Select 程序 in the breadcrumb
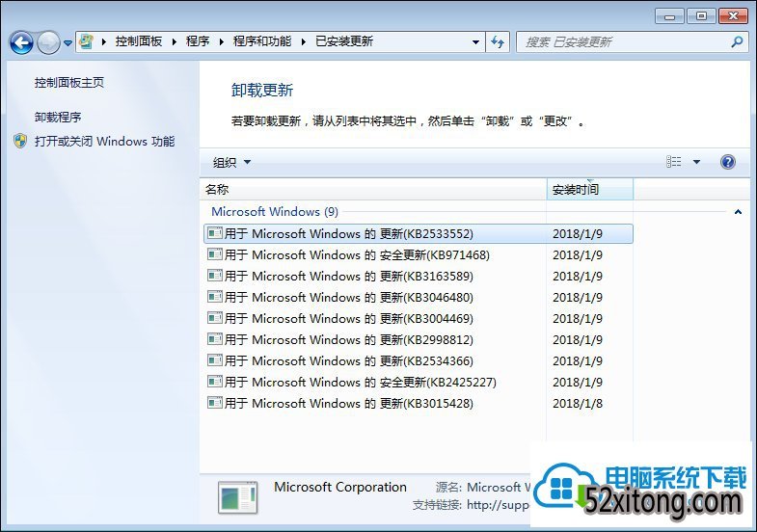The height and width of the screenshot is (532, 757). 198,41
